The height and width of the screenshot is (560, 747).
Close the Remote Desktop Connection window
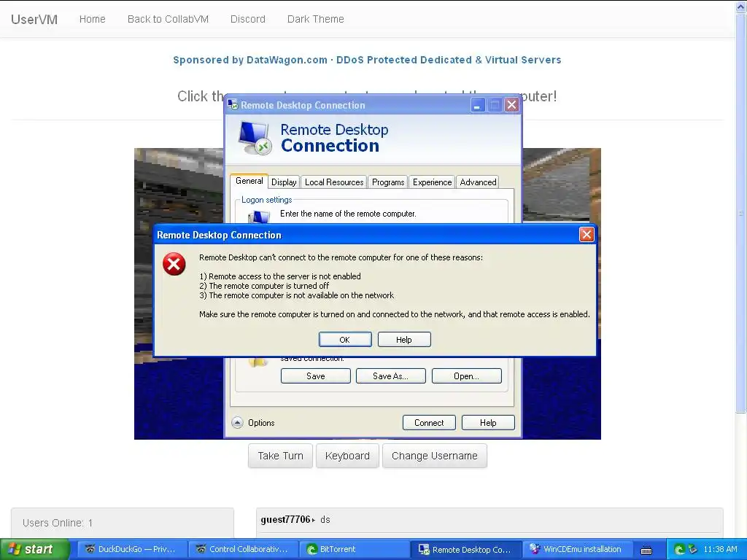[511, 105]
